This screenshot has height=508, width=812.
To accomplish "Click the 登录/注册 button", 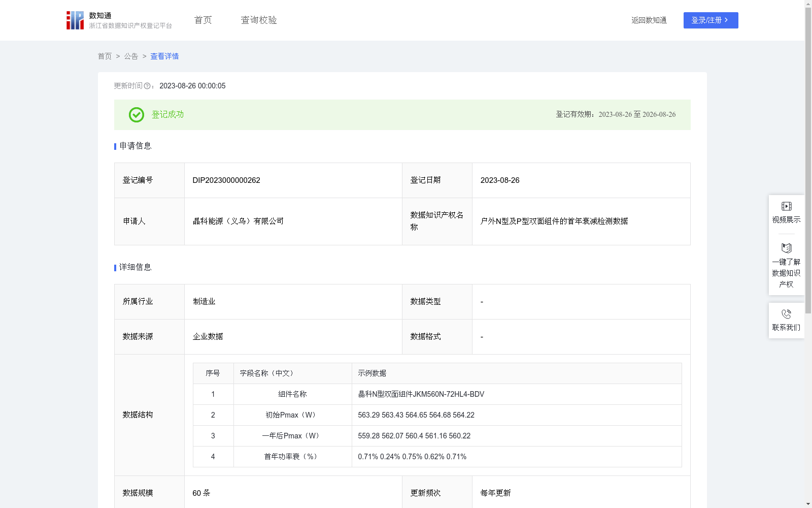I will pyautogui.click(x=710, y=20).
